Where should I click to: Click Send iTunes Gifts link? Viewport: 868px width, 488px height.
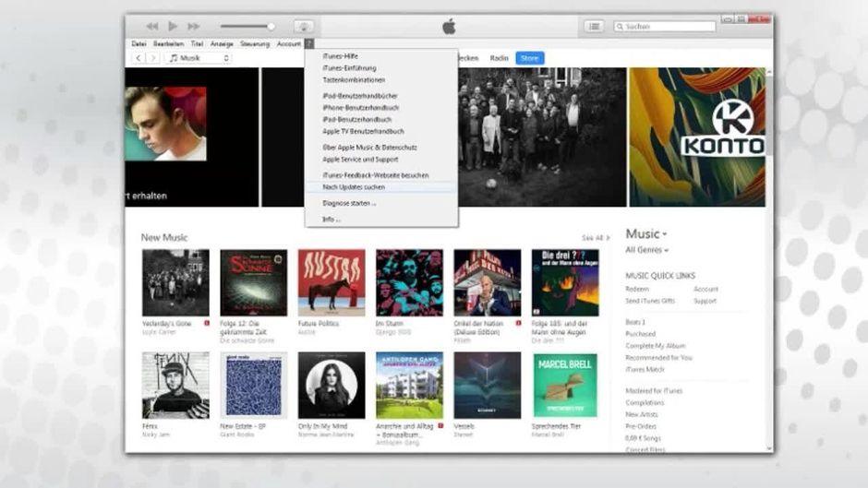tap(650, 301)
